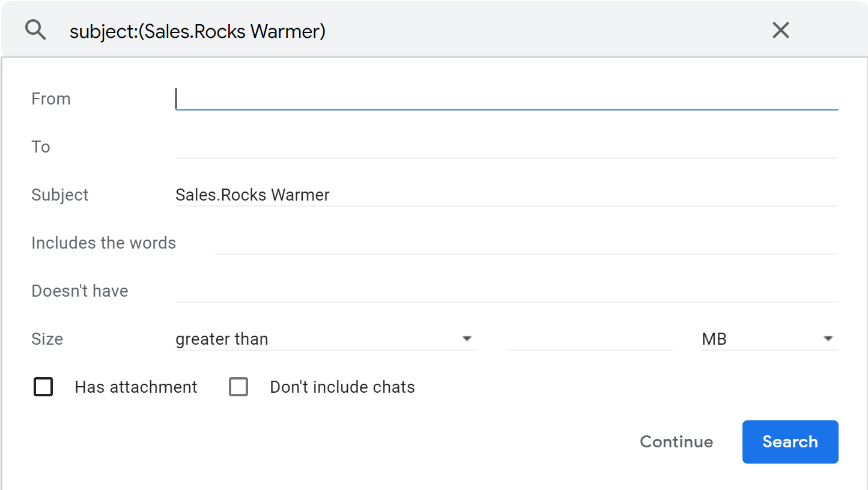The height and width of the screenshot is (490, 868).
Task: Click the 'Don't include chats' label text
Action: point(342,387)
